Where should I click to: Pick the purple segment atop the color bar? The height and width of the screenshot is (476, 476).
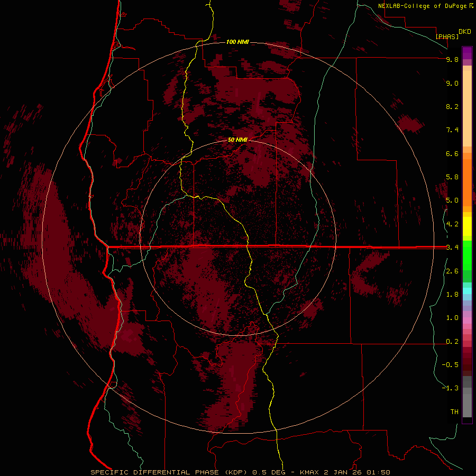pos(467,53)
